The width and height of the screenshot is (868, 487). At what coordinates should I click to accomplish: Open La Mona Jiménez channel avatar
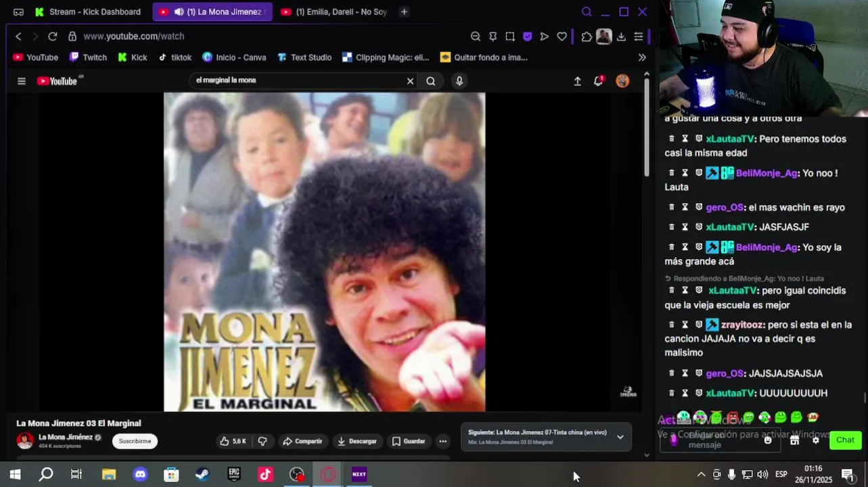(x=25, y=441)
